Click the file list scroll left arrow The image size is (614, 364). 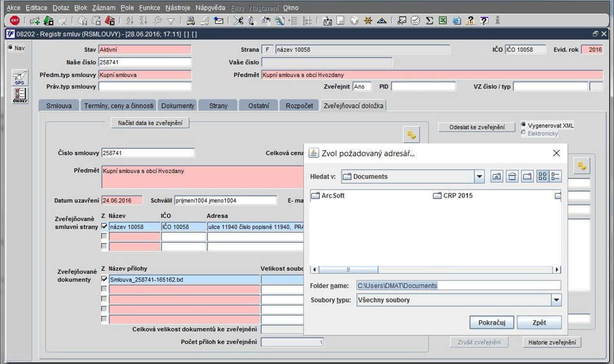(x=314, y=270)
